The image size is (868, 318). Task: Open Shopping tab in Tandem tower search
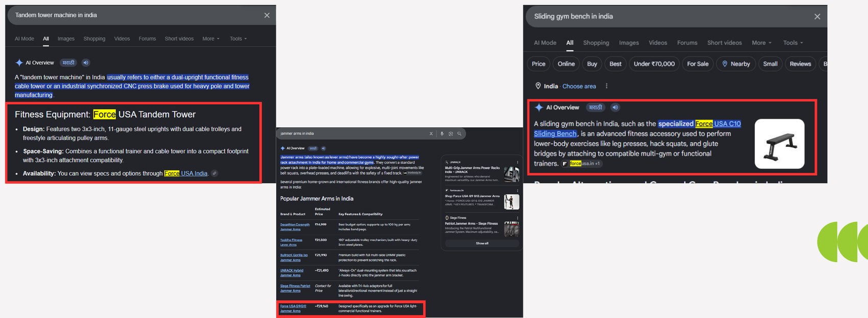coord(94,39)
